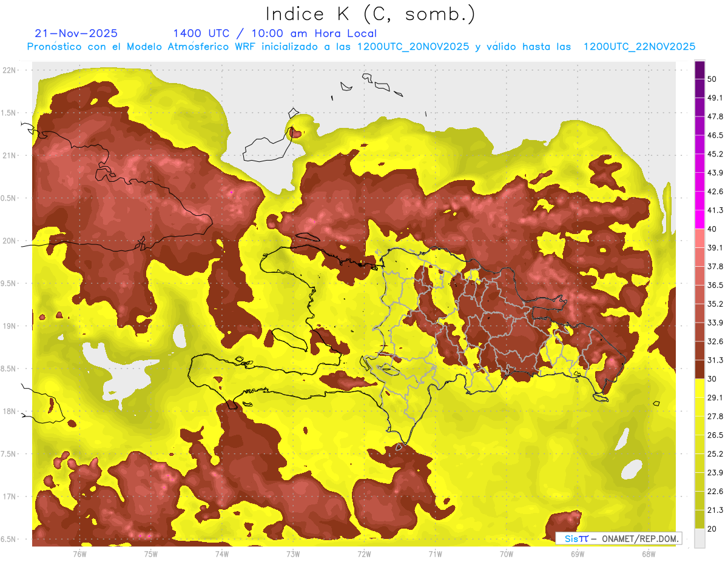The image size is (728, 562).
Task: Click the olive swatch between 20 and 21.3
Action: pos(699,519)
